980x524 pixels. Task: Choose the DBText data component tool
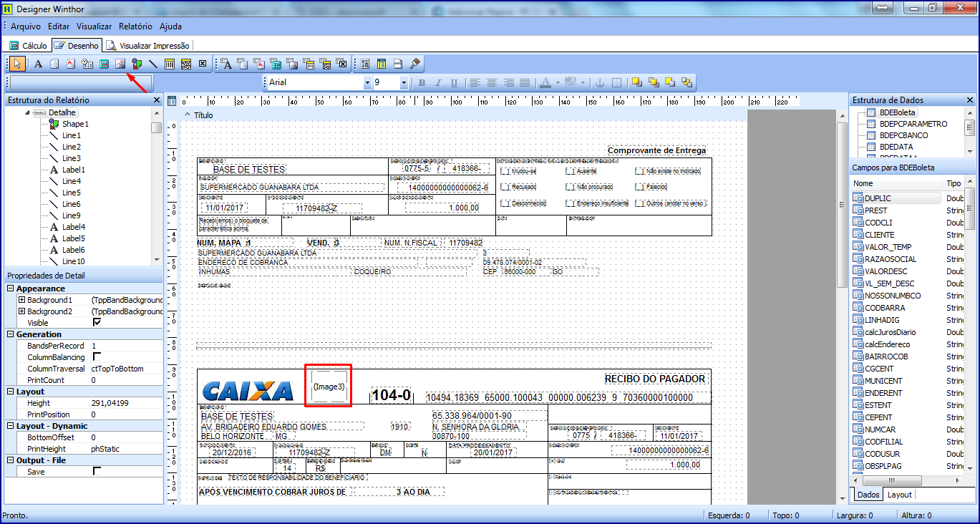pos(226,64)
